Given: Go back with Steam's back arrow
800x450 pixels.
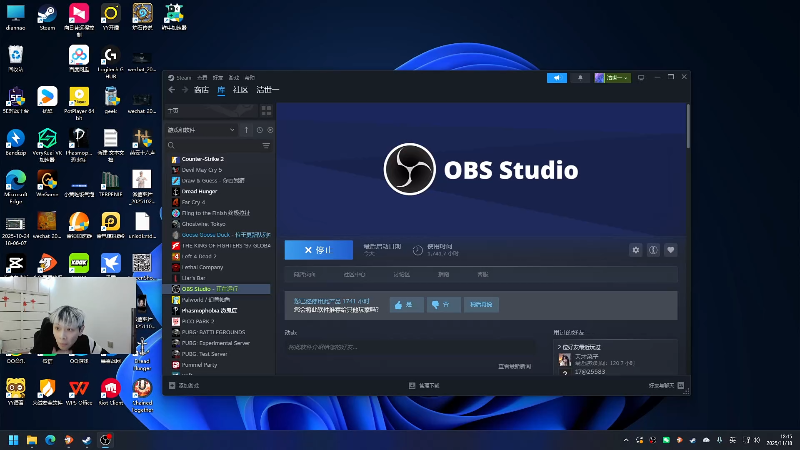Looking at the screenshot, I should tap(172, 90).
